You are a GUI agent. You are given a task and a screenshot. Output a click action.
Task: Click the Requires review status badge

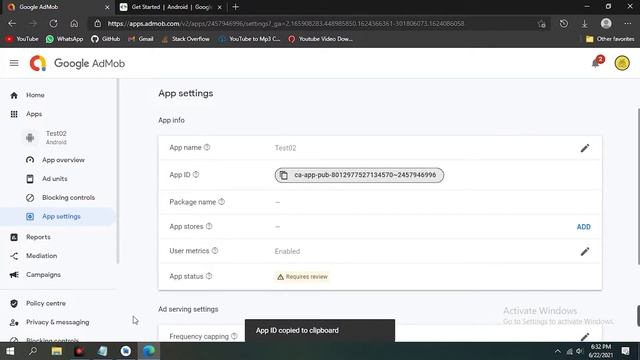click(x=302, y=277)
